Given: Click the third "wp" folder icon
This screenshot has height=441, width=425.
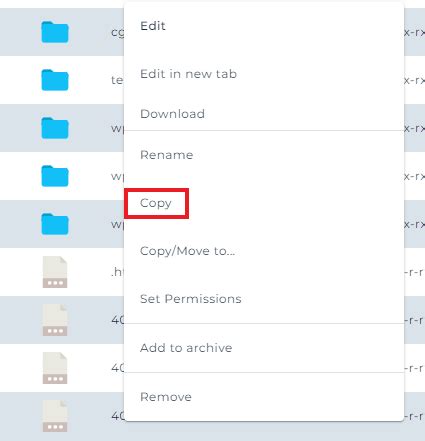Looking at the screenshot, I should [x=55, y=224].
